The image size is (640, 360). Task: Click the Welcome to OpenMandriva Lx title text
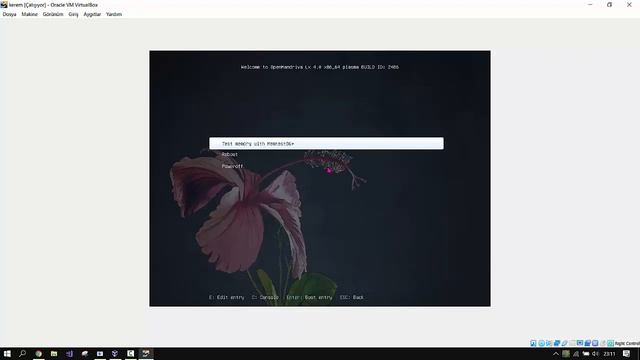[320, 67]
